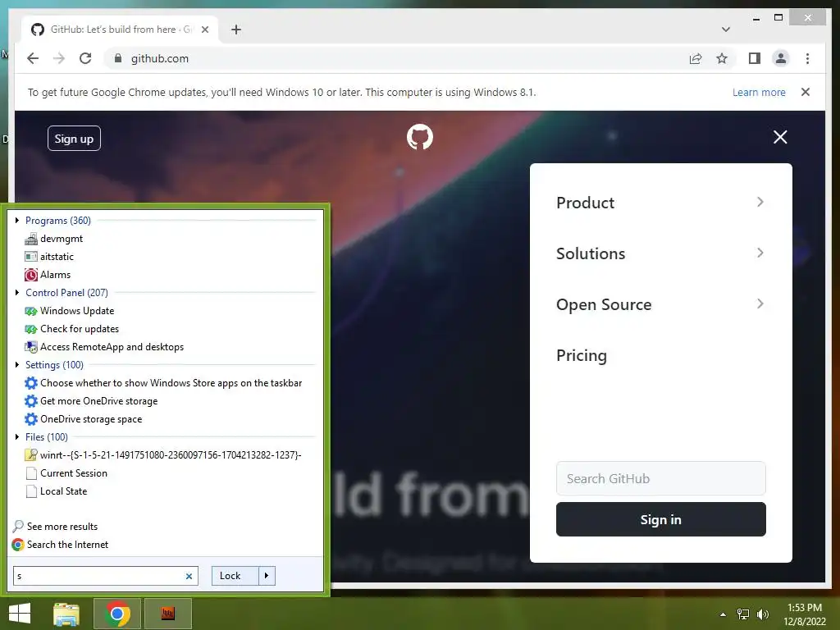Collapse the Programs (360) group
This screenshot has height=630, width=840.
point(17,220)
